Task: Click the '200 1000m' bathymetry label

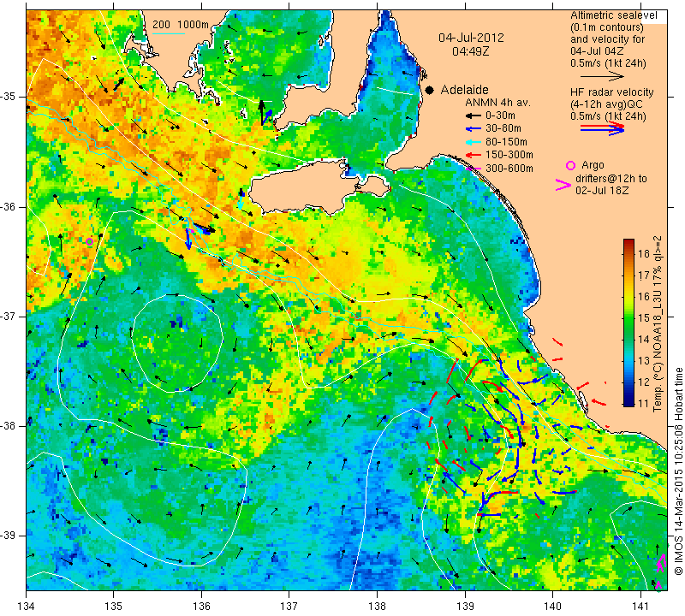Action: coord(181,25)
